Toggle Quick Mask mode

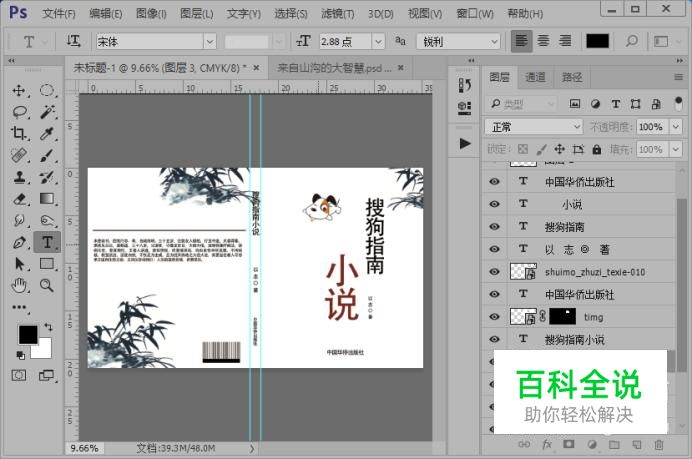coord(19,376)
